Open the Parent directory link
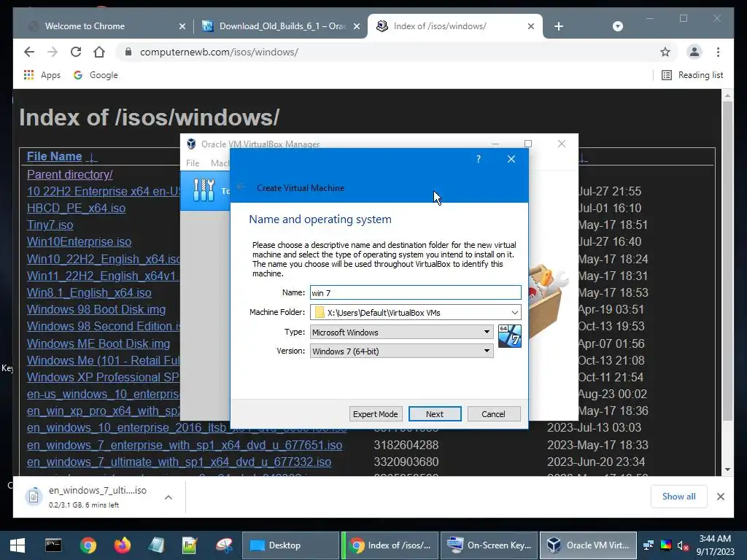 point(69,174)
